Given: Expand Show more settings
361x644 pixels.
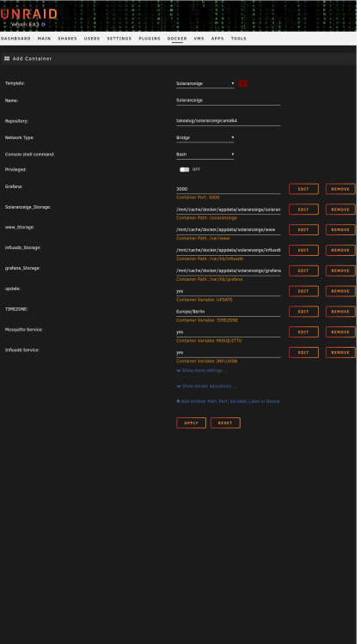Looking at the screenshot, I should (201, 370).
